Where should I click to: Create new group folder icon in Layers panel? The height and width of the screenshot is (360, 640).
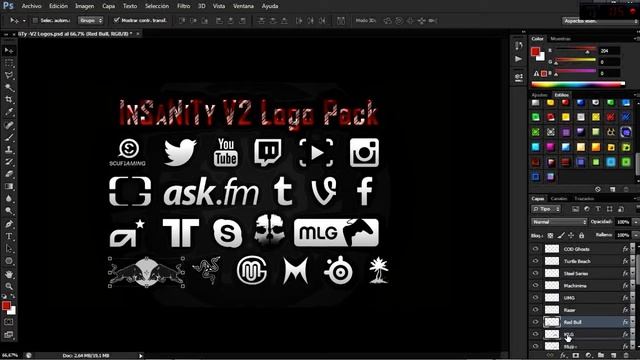click(601, 356)
